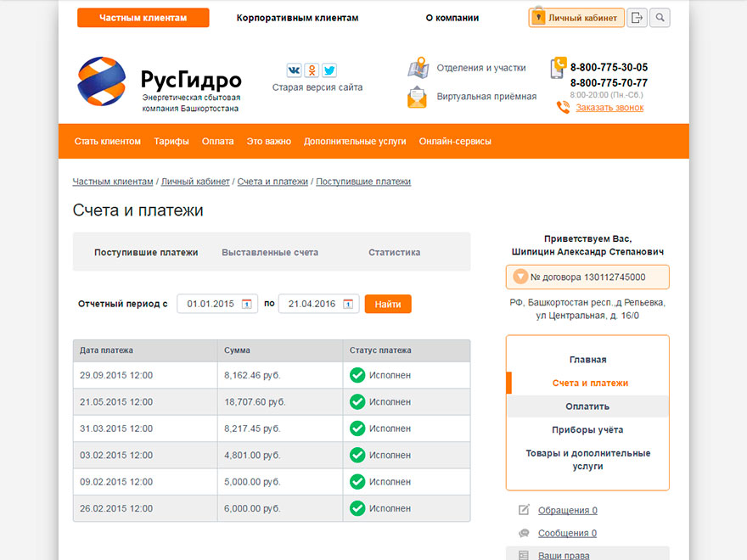Switch to the Поступившие платежи tab
This screenshot has height=560, width=747.
[x=146, y=252]
